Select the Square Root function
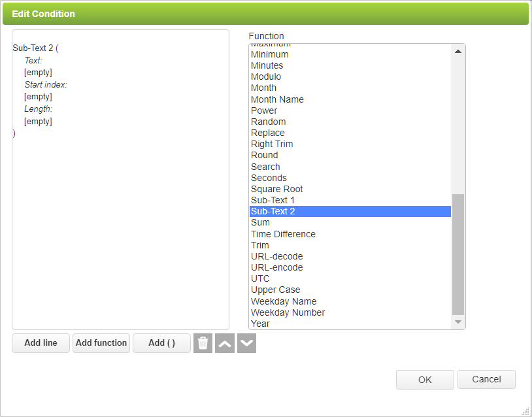This screenshot has width=532, height=417. point(350,189)
